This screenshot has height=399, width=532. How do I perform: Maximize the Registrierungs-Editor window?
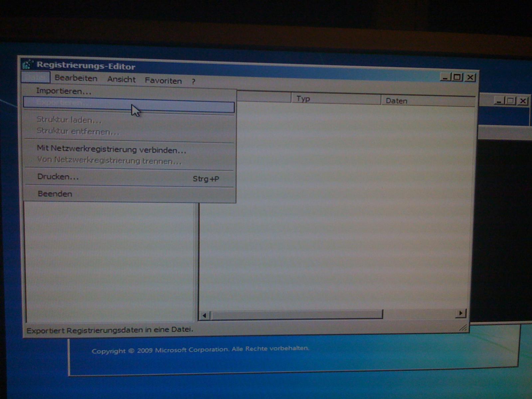click(457, 77)
